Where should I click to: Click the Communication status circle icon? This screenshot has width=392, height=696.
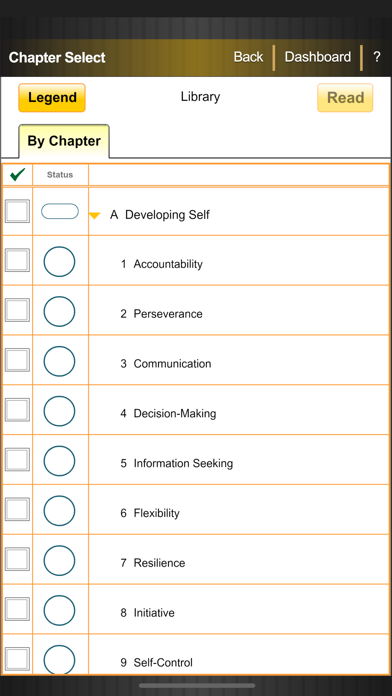point(59,361)
